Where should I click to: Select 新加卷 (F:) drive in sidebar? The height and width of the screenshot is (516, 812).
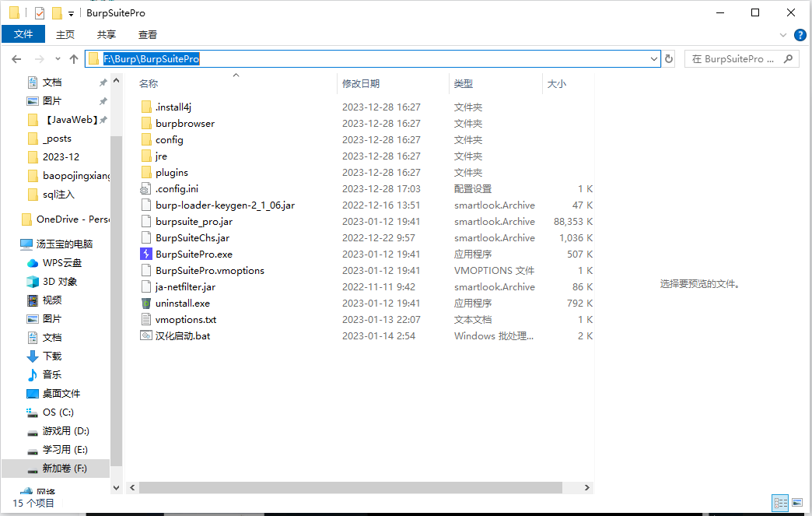57,469
